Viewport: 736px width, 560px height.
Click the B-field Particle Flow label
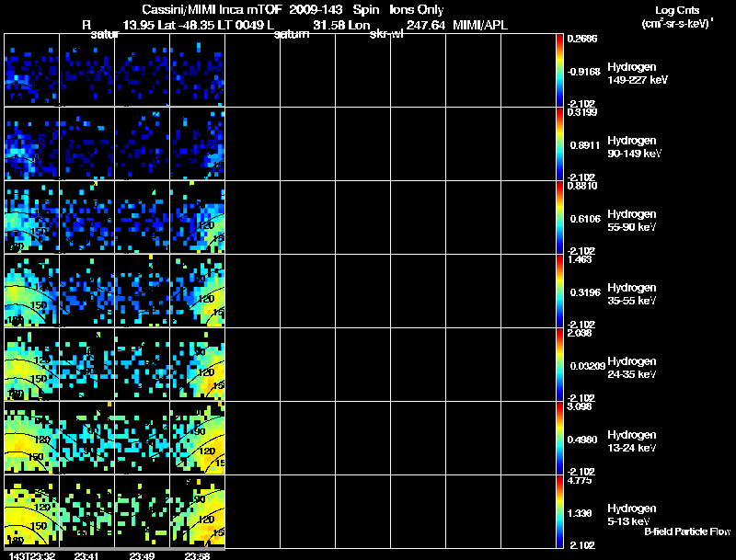(x=687, y=531)
